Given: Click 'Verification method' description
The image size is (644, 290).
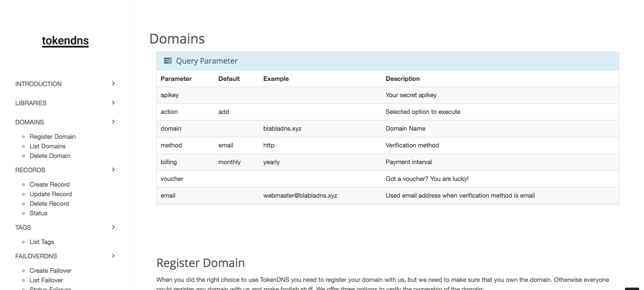Looking at the screenshot, I should point(412,145).
